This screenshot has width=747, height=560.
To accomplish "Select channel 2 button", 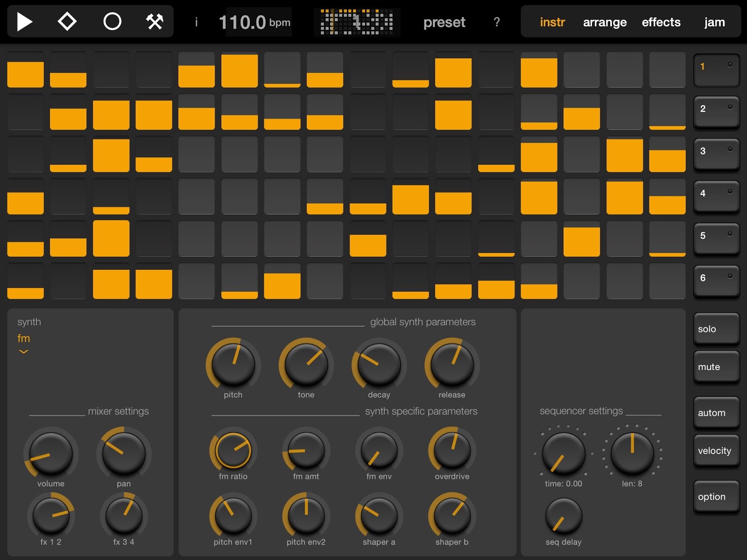I will [x=717, y=112].
